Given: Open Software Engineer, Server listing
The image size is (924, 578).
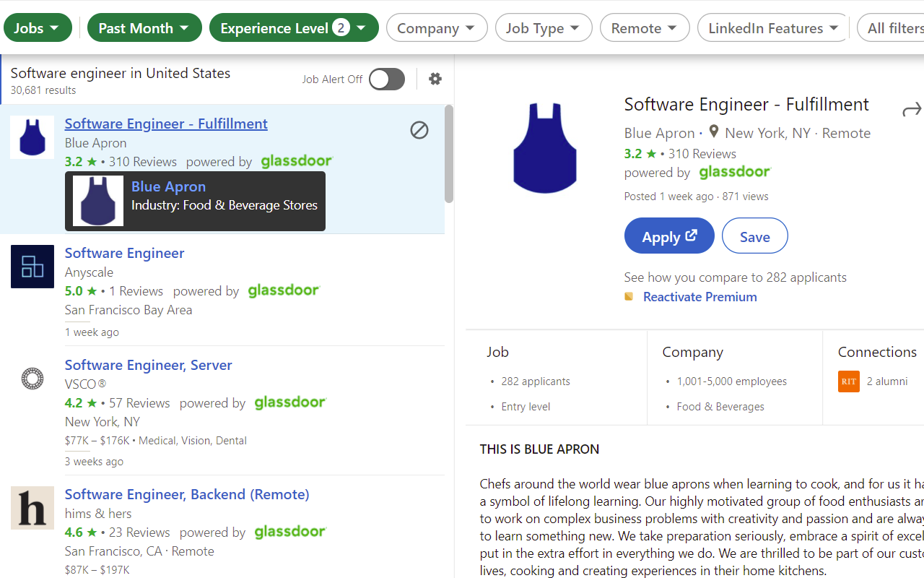Looking at the screenshot, I should tap(149, 365).
